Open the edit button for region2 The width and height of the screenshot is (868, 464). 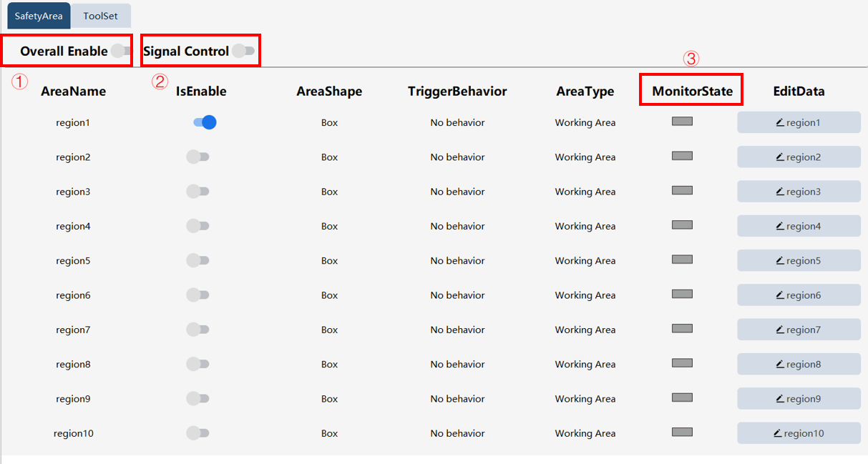(799, 157)
